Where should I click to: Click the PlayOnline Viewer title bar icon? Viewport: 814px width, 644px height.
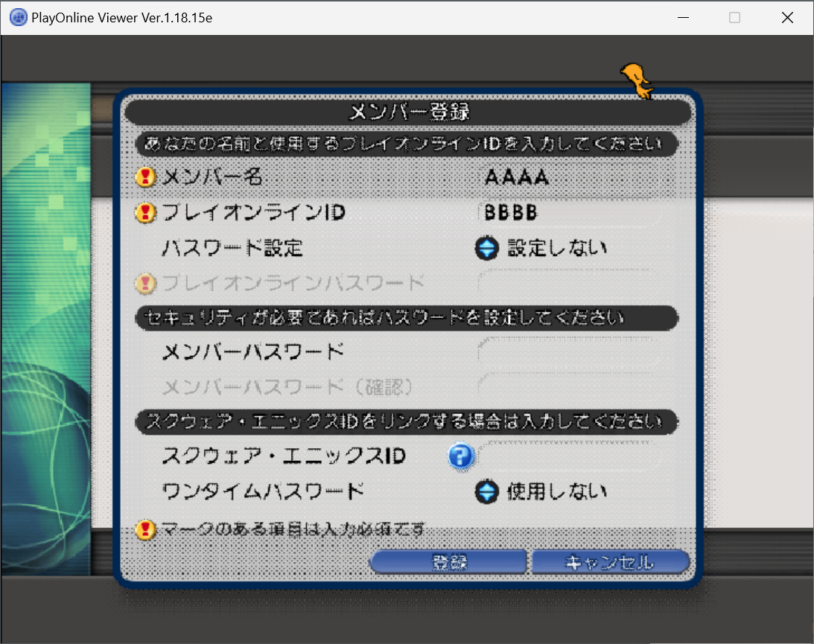pyautogui.click(x=18, y=17)
